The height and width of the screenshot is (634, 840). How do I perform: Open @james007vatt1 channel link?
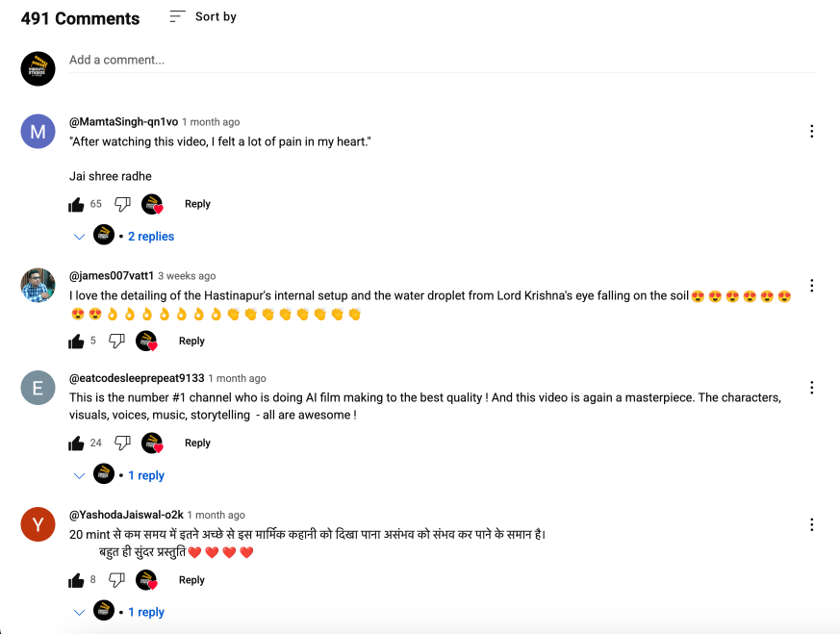click(x=112, y=276)
